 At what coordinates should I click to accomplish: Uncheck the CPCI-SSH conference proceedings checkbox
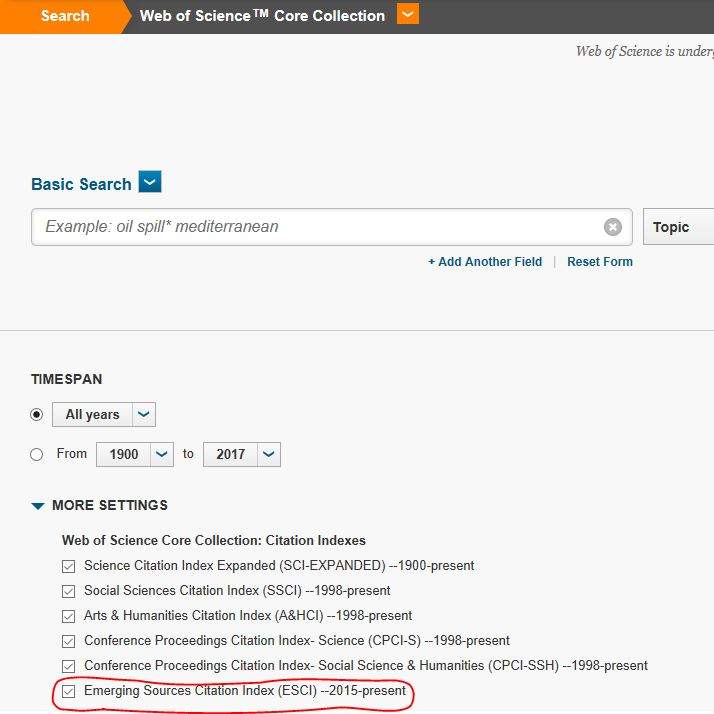[68, 666]
